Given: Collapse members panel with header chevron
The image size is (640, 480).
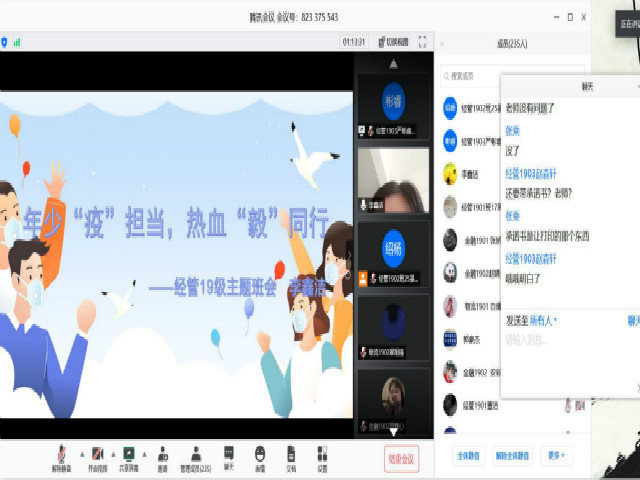Looking at the screenshot, I should coord(442,44).
